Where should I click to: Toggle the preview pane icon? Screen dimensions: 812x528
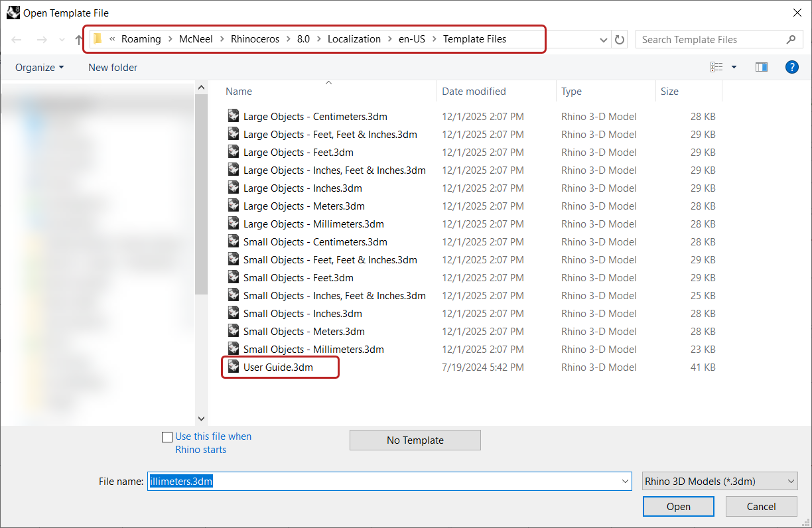(x=761, y=67)
